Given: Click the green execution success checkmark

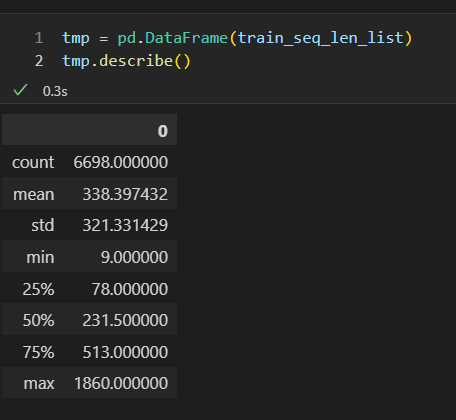Looking at the screenshot, I should [20, 90].
